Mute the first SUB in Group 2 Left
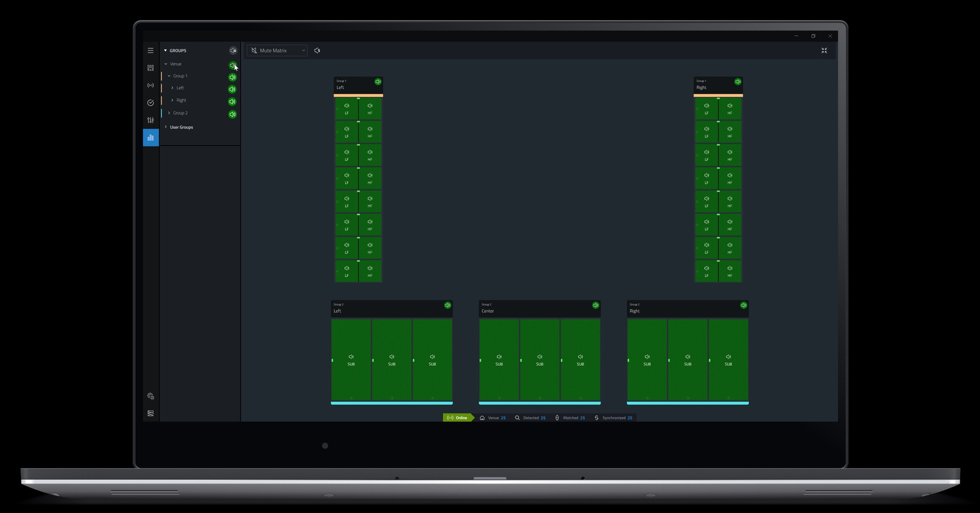 [x=351, y=360]
